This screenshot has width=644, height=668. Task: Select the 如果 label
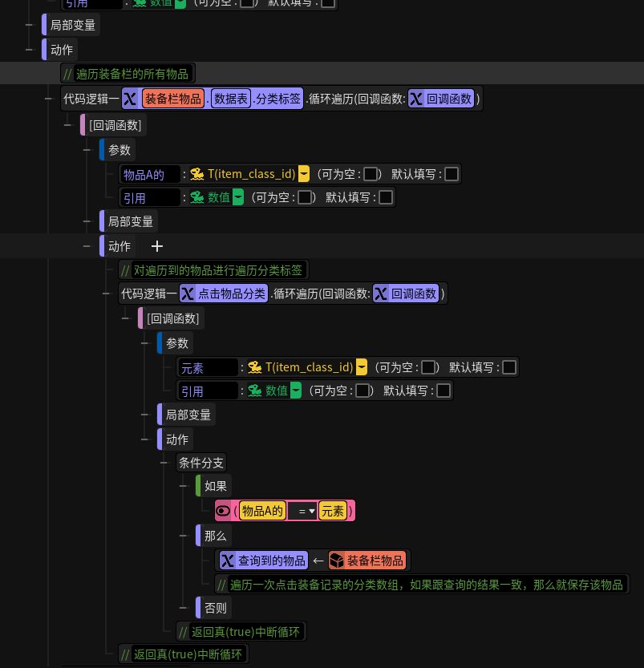pos(216,486)
